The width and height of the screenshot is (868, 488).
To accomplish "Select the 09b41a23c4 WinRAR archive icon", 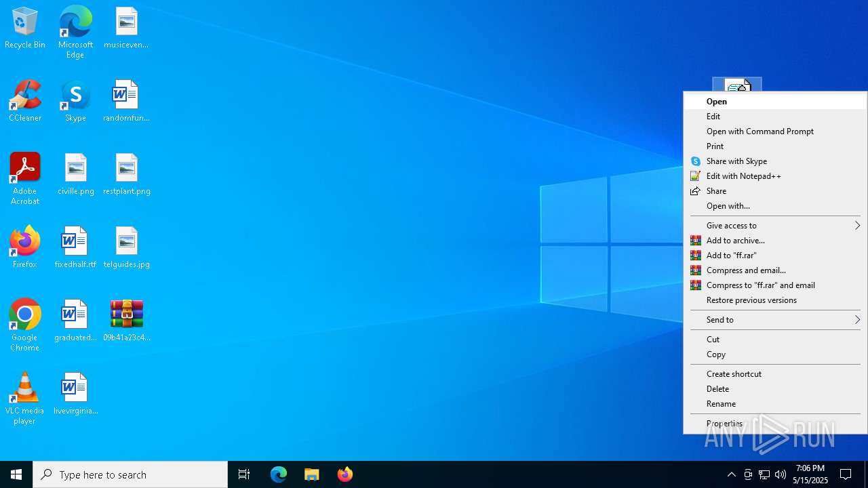I will 126,321.
